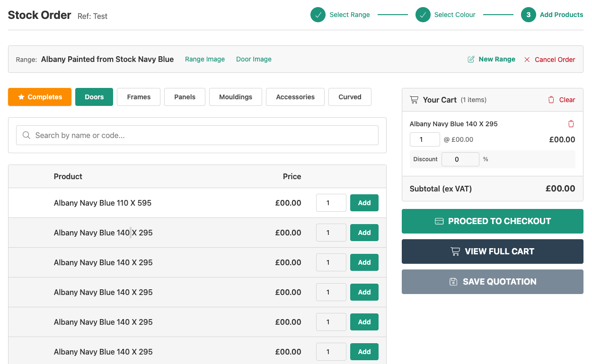Viewport: 592px width, 364px height.
Task: Click the card icon on Proceed to Checkout
Action: [439, 221]
